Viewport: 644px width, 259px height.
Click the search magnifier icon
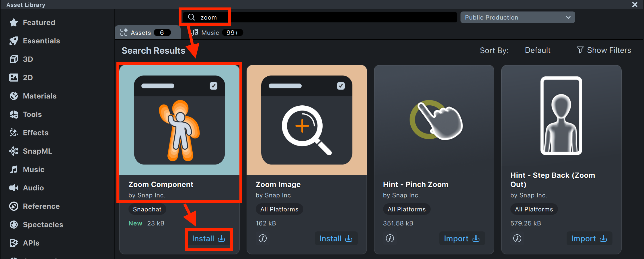[191, 17]
